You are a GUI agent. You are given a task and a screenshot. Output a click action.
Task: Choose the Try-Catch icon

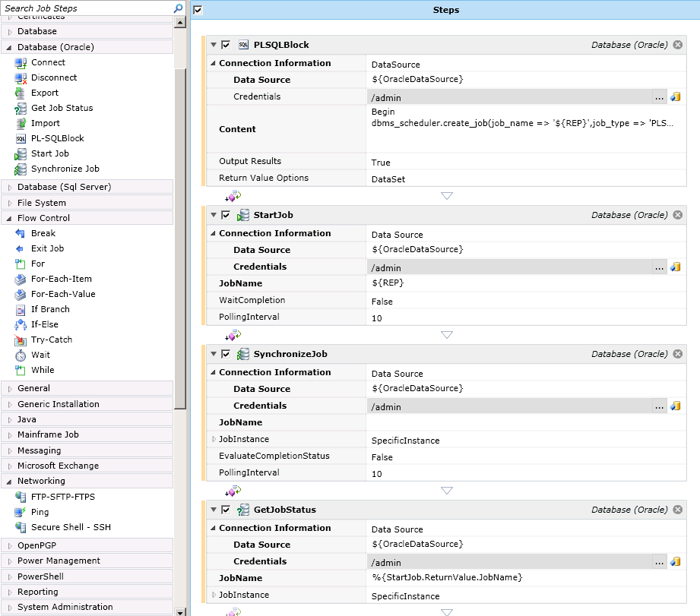coord(21,340)
